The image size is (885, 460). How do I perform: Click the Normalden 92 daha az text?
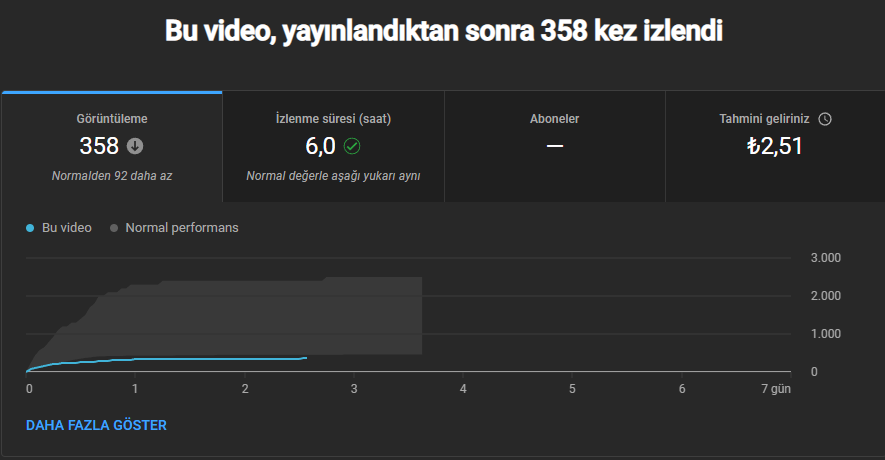click(112, 176)
